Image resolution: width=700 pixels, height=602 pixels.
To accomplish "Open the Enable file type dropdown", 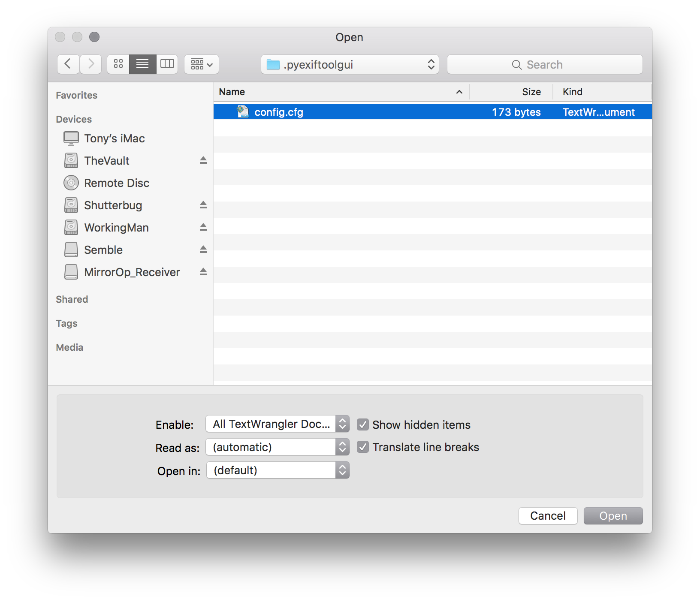I will tap(278, 424).
